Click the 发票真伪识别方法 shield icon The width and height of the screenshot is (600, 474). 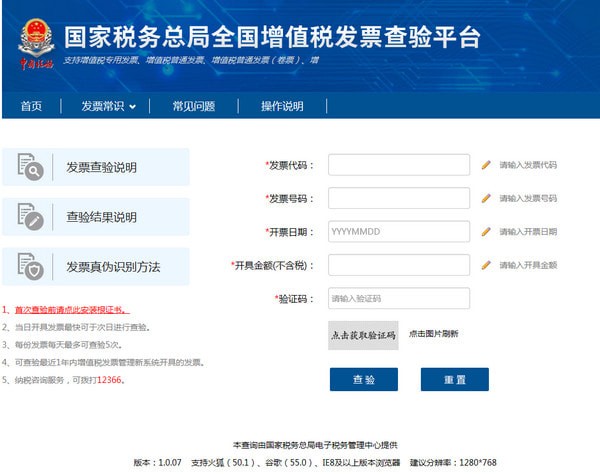31,266
